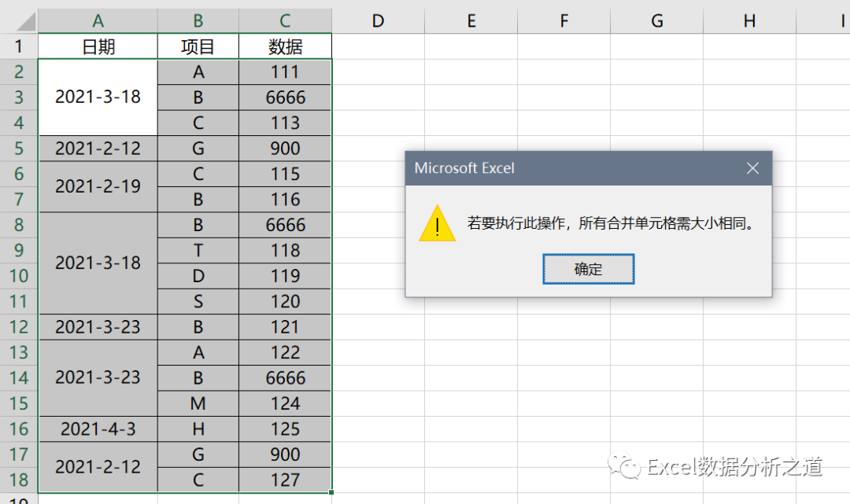Select column D header
850x504 pixels.
pos(379,21)
